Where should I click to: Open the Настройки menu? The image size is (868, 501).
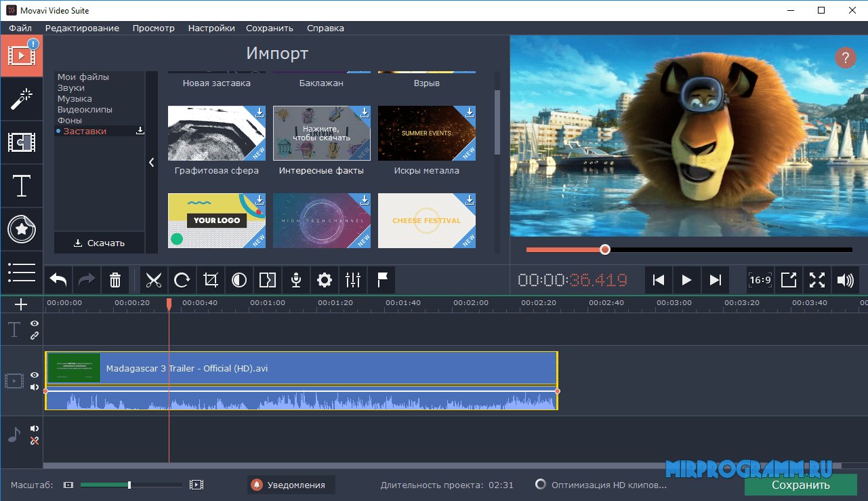[211, 28]
